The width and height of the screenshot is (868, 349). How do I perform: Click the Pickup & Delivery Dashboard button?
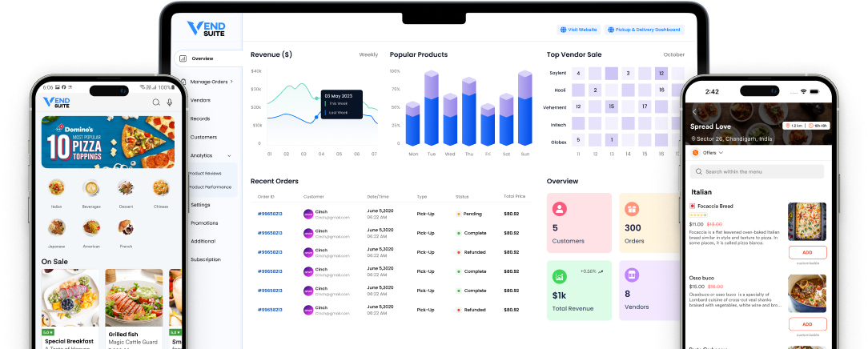645,30
